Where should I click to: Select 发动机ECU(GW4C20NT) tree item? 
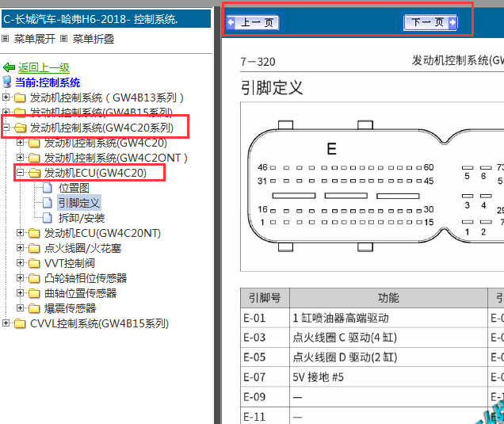pos(102,233)
